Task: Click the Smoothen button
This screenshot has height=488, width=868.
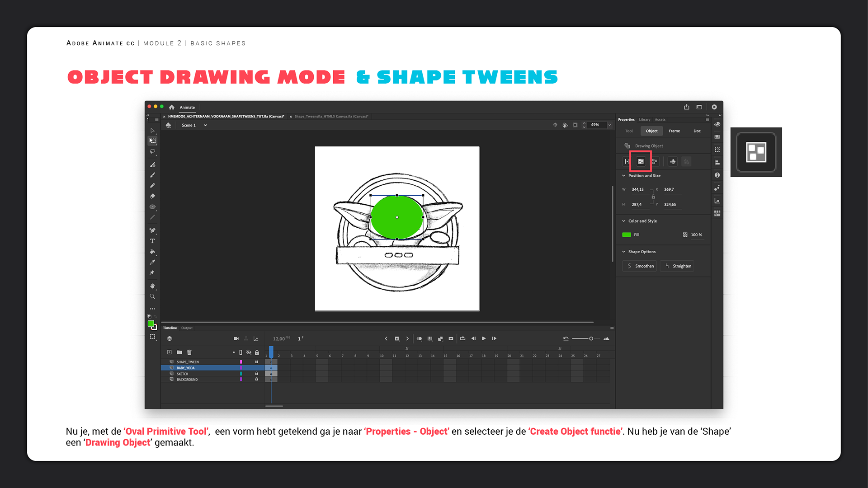Action: (x=640, y=266)
